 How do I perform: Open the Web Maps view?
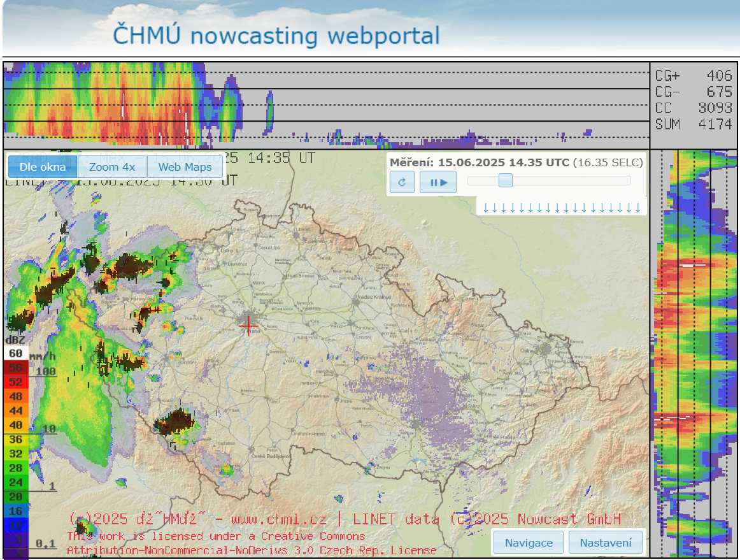pos(185,167)
